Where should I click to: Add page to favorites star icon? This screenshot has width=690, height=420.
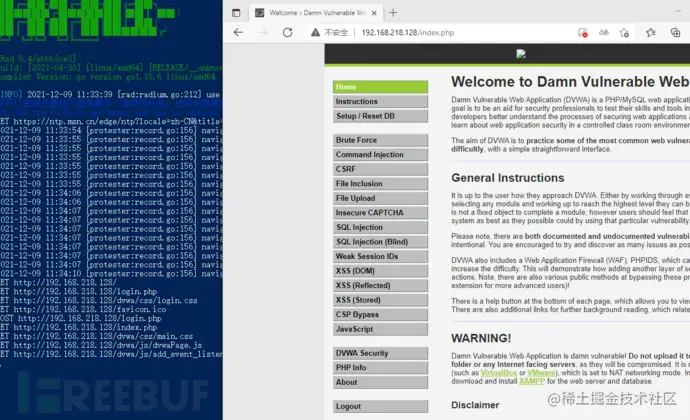tap(624, 33)
